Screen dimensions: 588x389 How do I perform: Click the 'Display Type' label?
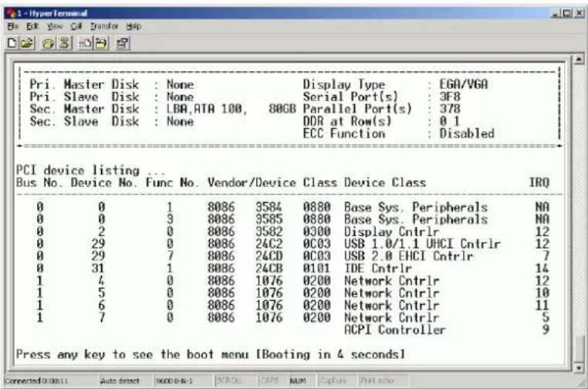pyautogui.click(x=344, y=84)
